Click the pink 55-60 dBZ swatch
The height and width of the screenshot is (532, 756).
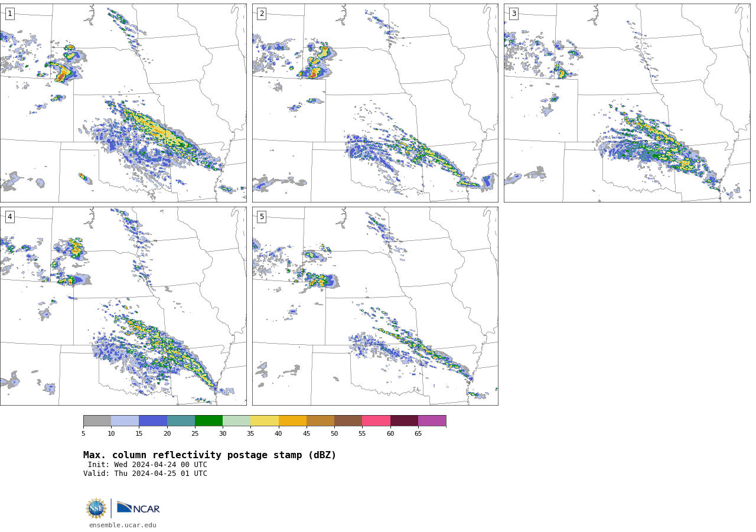click(376, 421)
